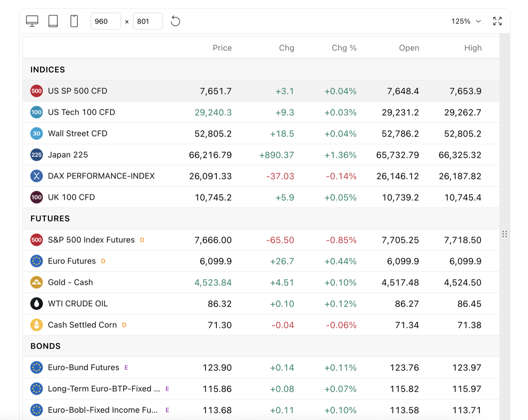Screen dimensions: 528x420
Task: Open the Euro Futures link
Action: (72, 261)
